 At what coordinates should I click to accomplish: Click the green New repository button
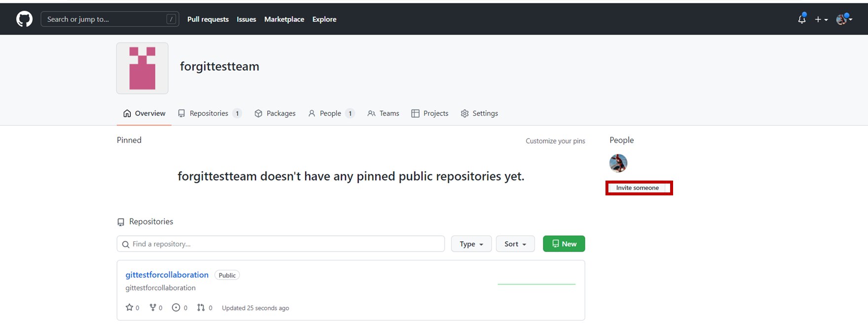click(x=564, y=244)
